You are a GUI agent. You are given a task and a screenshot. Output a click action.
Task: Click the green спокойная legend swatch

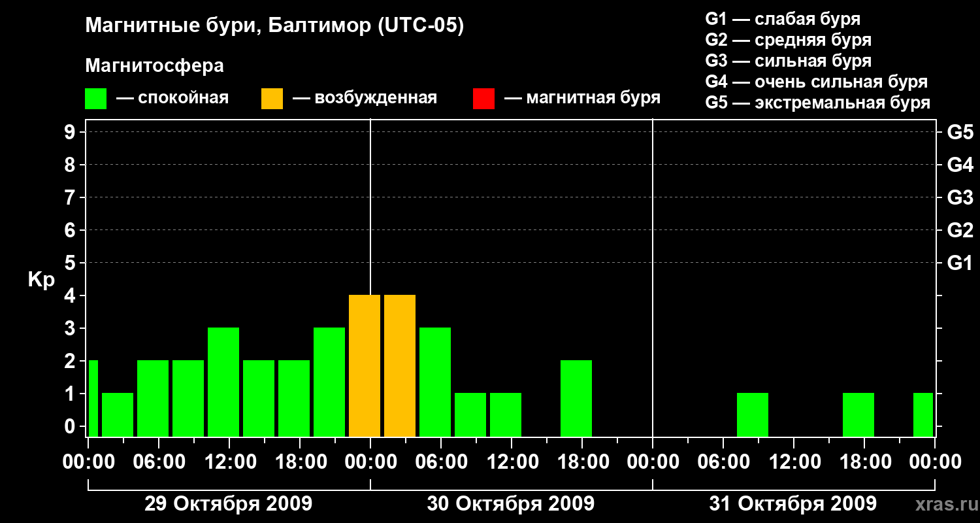click(x=96, y=99)
